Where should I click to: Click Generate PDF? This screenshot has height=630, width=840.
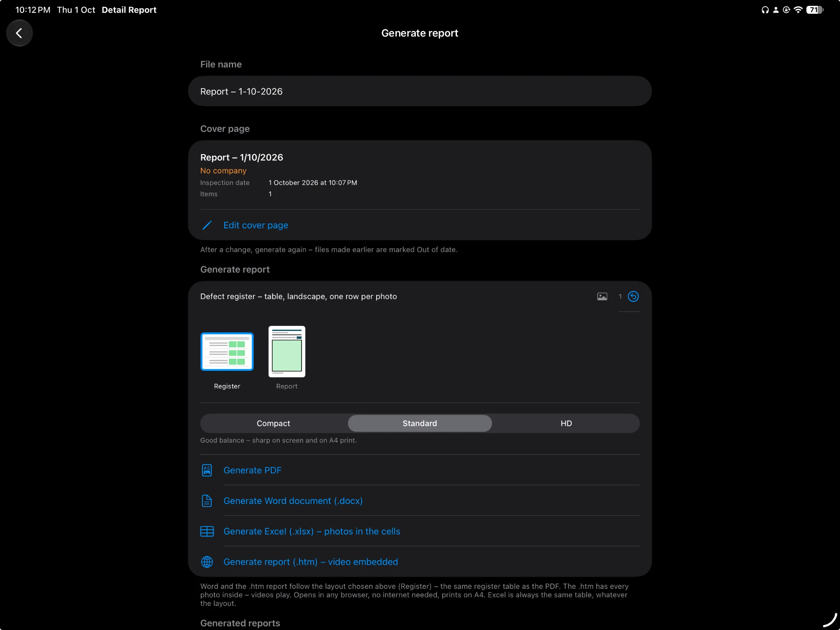[252, 470]
